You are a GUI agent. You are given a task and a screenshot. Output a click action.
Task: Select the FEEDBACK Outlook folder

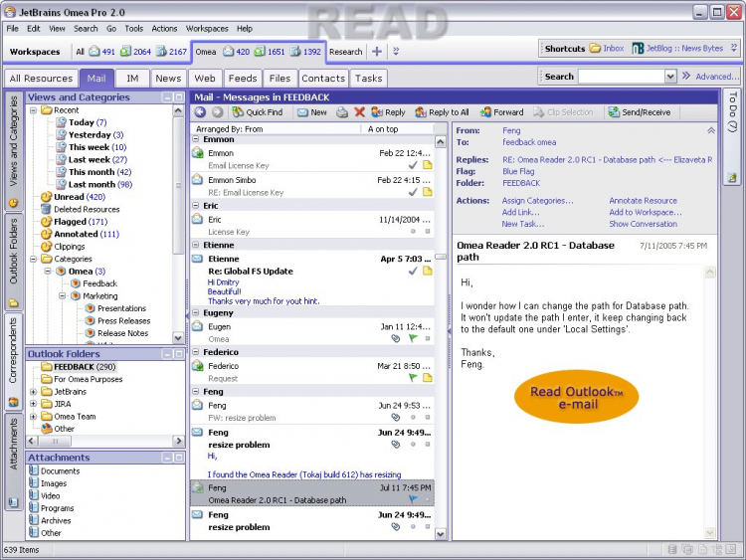click(79, 367)
